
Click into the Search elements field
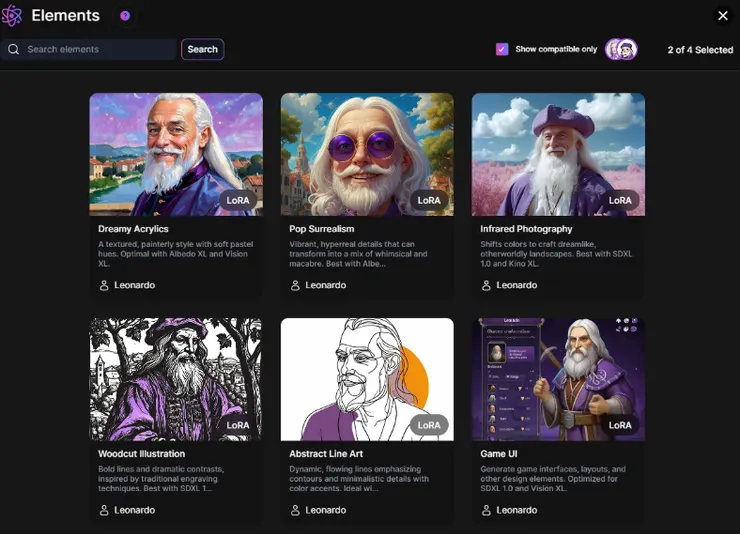[x=89, y=49]
